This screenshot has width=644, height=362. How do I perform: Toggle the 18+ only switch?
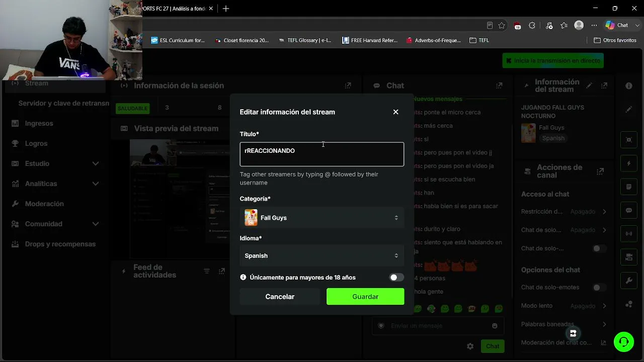pos(396,278)
